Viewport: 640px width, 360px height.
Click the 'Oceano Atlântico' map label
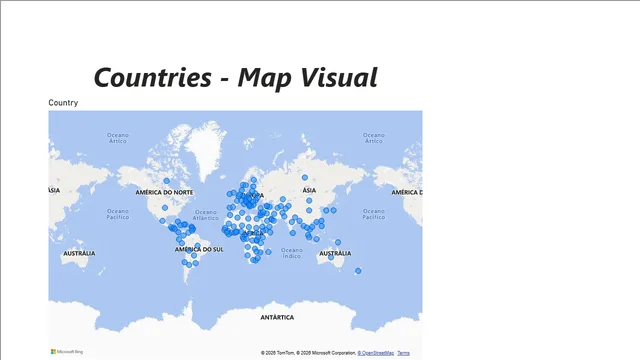point(206,215)
